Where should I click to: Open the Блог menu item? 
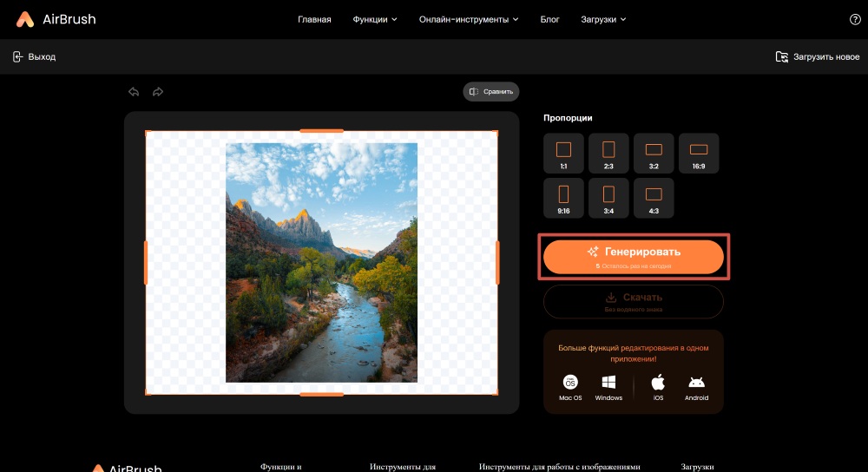(550, 19)
